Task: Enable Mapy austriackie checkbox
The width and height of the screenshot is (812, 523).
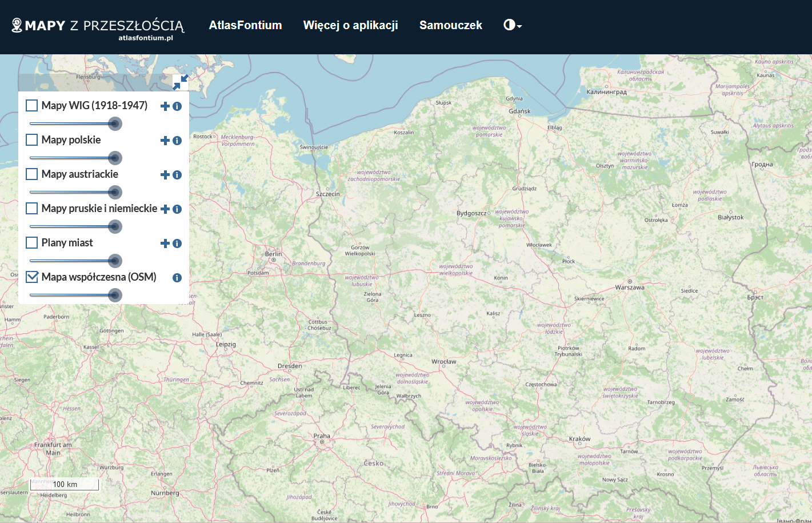Action: (x=32, y=174)
